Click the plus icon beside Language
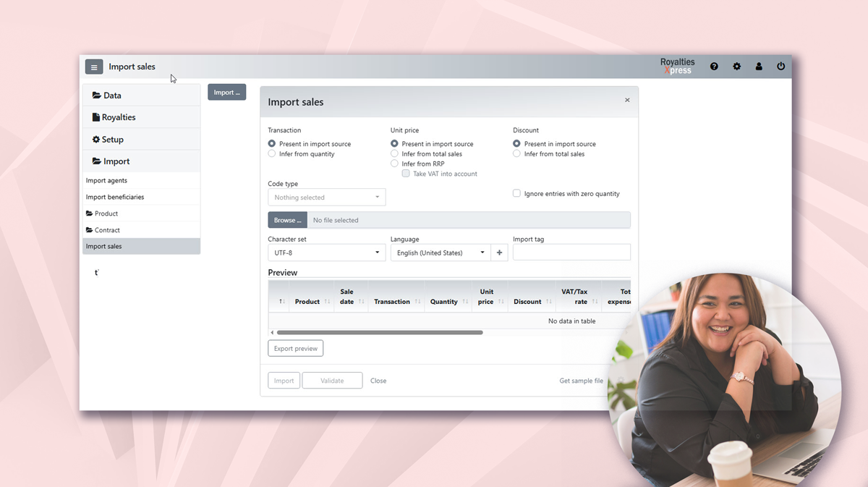 point(499,253)
